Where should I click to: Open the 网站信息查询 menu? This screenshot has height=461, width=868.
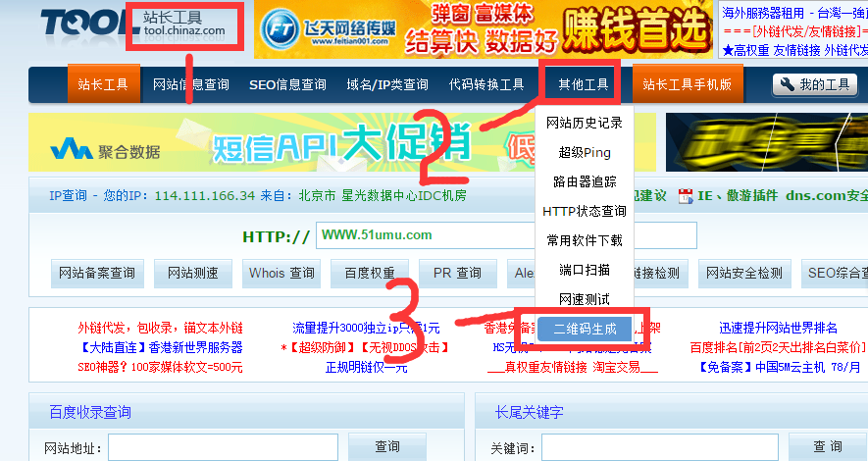pos(191,84)
